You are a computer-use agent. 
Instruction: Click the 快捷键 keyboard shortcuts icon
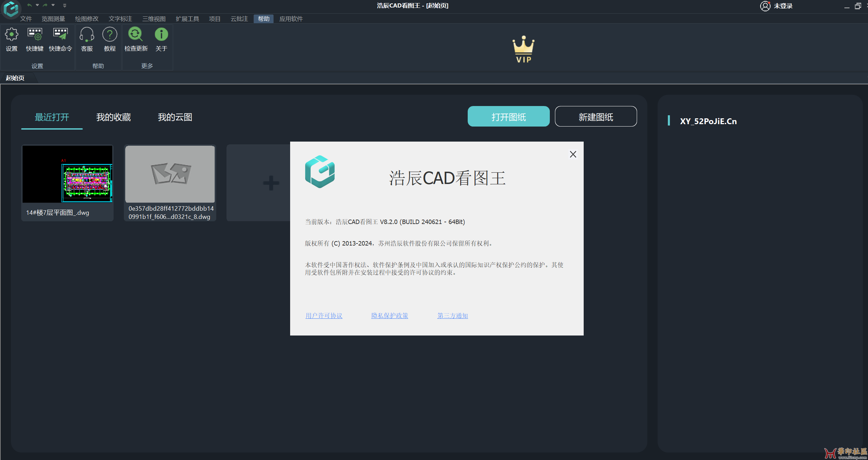point(35,35)
